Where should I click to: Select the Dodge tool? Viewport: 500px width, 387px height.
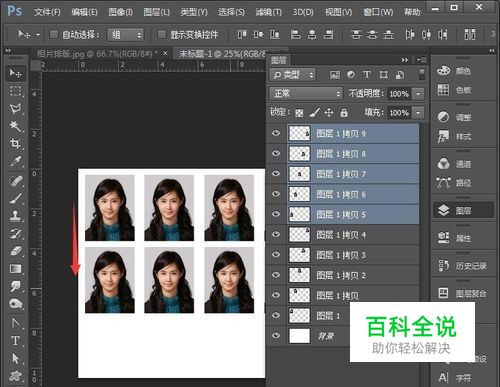(15, 304)
